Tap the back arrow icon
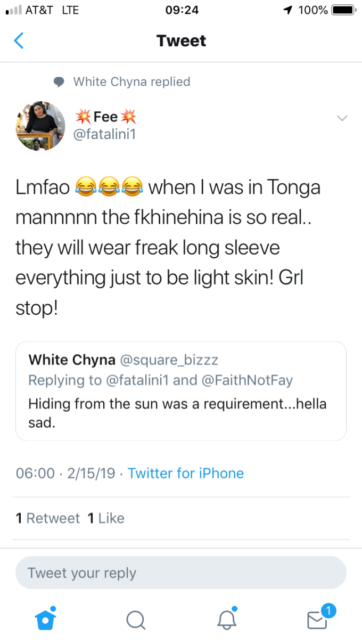362x644 pixels. pos(19,41)
